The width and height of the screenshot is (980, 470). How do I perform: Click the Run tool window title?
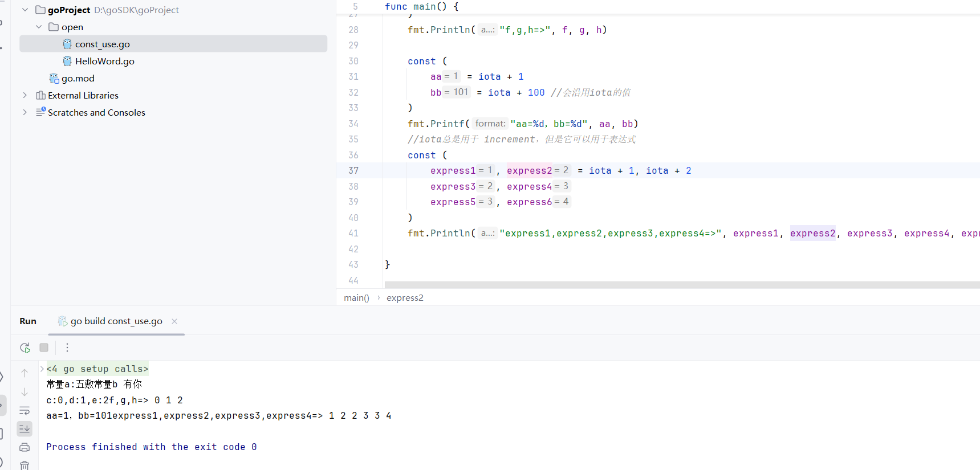[28, 321]
